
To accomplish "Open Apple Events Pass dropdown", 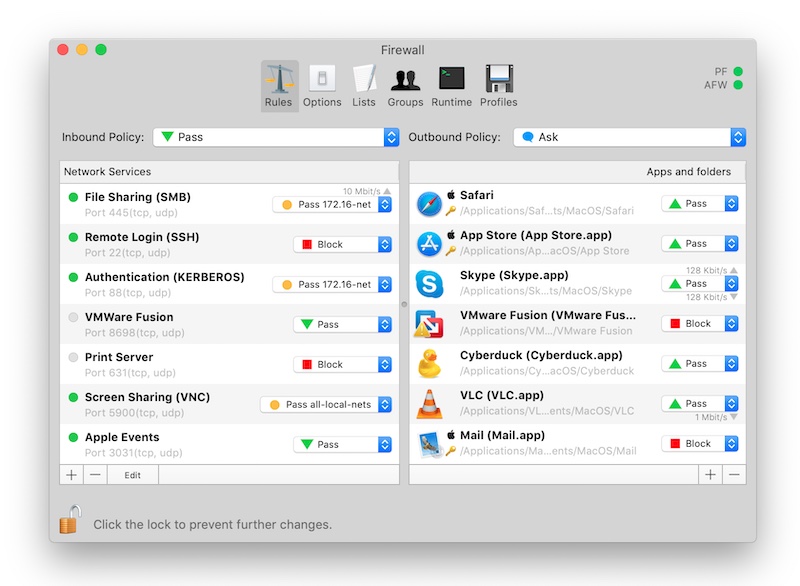I will click(342, 445).
